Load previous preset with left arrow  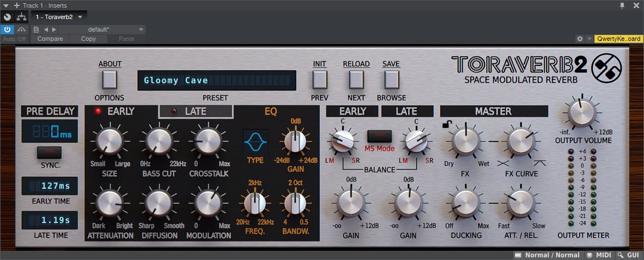[x=46, y=29]
